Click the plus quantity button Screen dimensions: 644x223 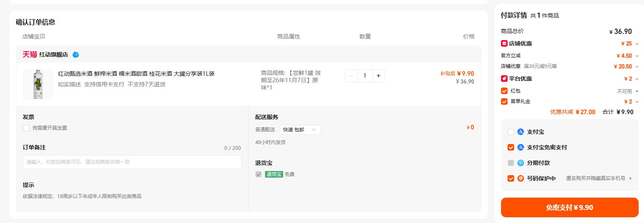pos(379,76)
